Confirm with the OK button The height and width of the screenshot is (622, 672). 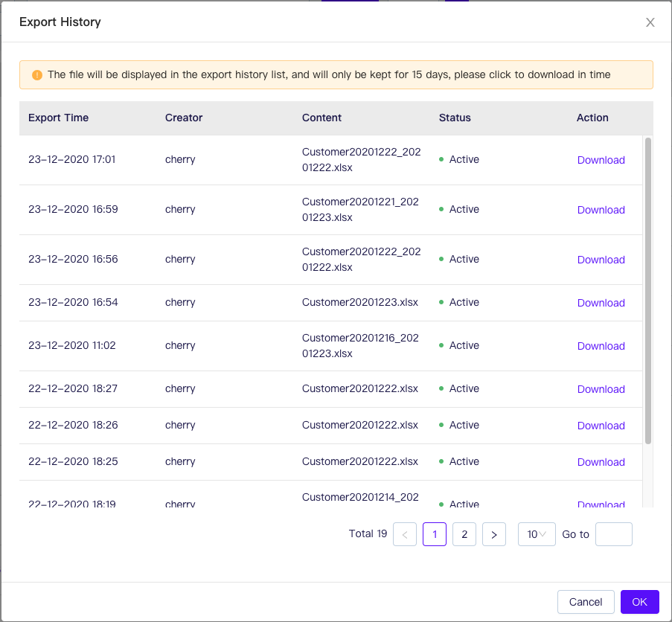click(x=639, y=602)
